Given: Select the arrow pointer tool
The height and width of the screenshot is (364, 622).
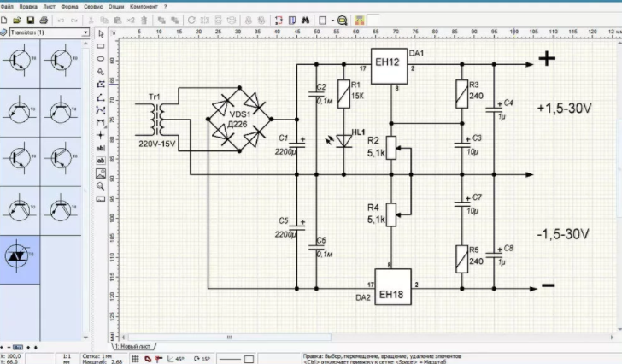Looking at the screenshot, I should click(101, 33).
